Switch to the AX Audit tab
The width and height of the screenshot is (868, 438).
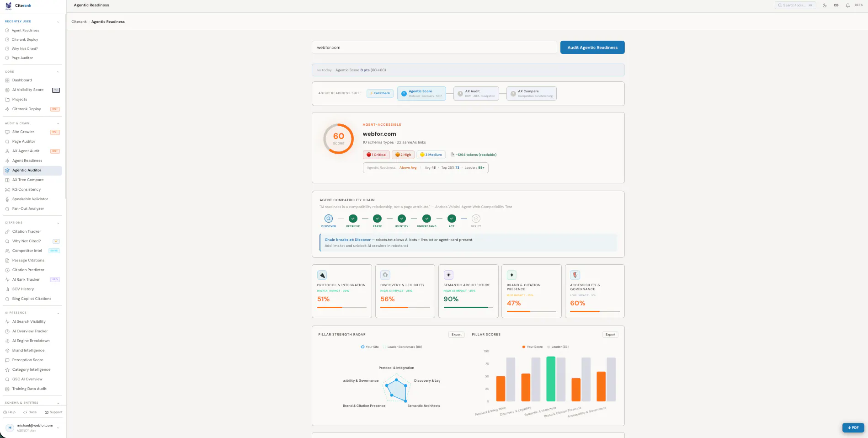click(476, 94)
